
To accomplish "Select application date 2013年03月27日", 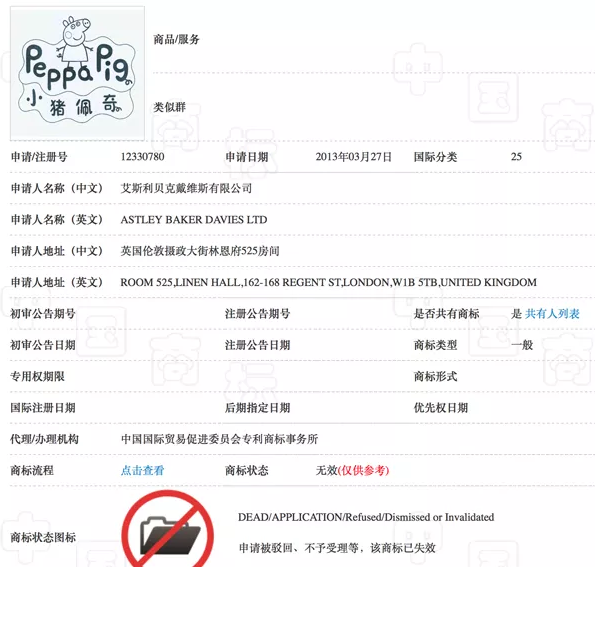I will (x=354, y=157).
